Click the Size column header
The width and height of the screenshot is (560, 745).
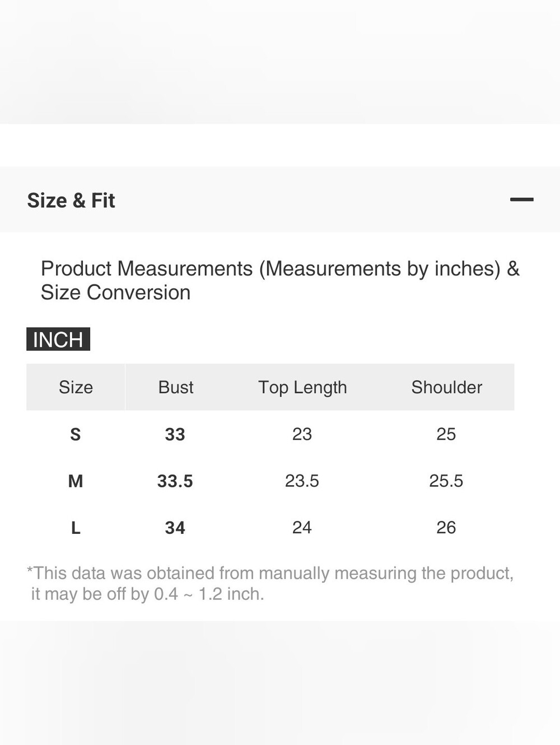coord(76,387)
